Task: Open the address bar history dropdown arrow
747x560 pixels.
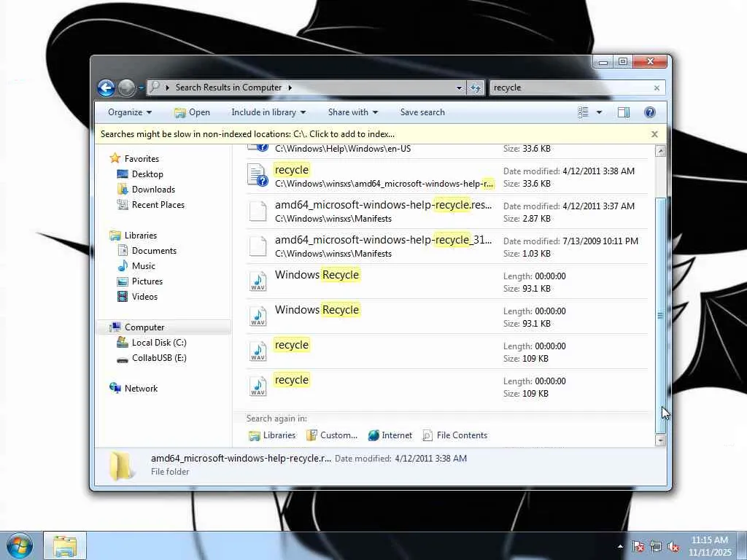Action: coord(460,88)
